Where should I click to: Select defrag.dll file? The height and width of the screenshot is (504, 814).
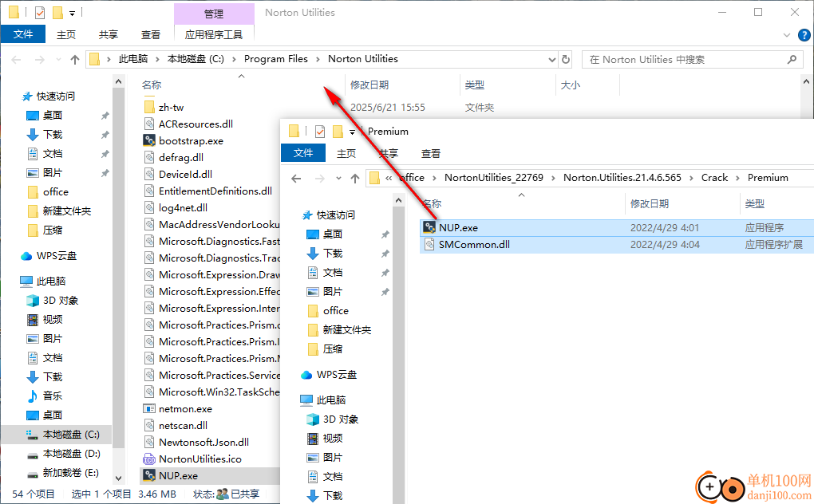click(180, 157)
